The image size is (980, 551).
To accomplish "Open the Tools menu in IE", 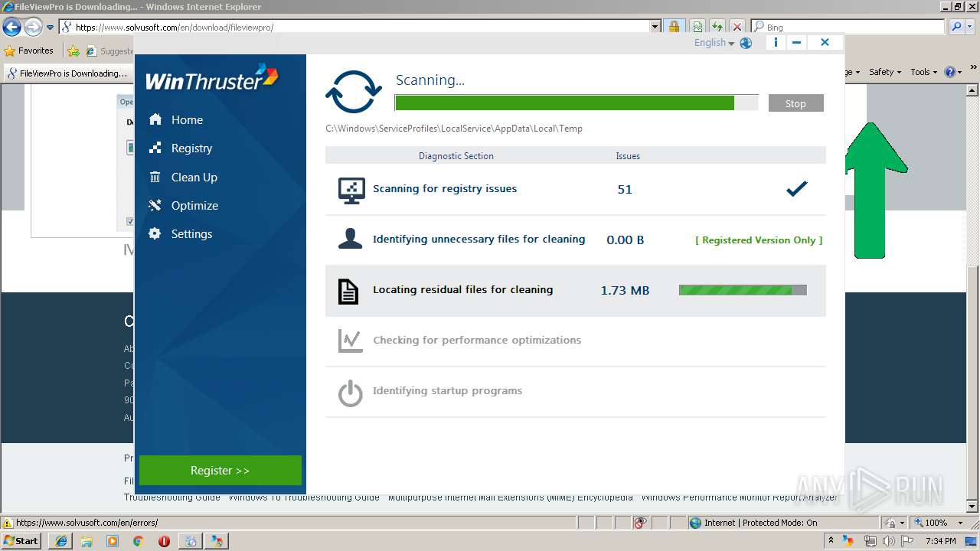I will point(923,72).
